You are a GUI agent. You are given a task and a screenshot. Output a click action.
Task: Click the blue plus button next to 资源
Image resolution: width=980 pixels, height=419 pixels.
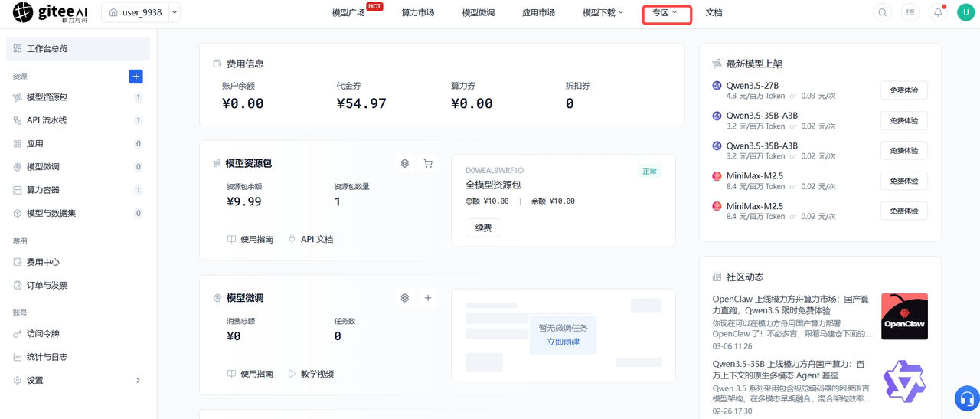(136, 77)
